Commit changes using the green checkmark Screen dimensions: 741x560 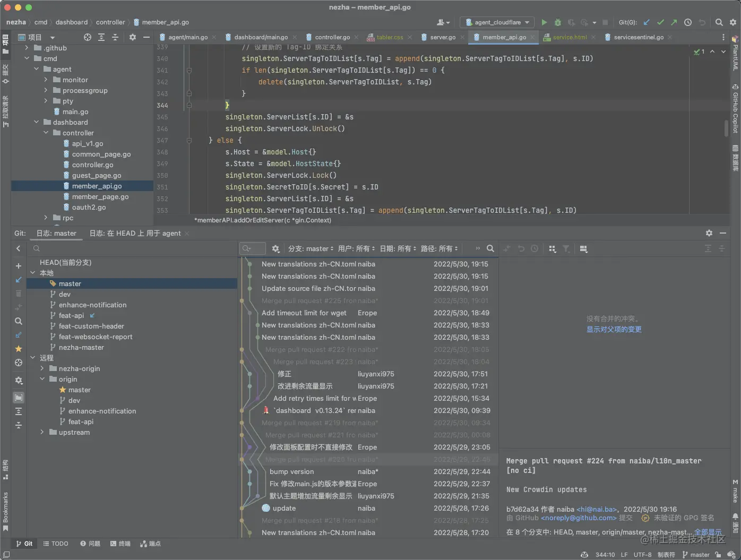coord(660,22)
